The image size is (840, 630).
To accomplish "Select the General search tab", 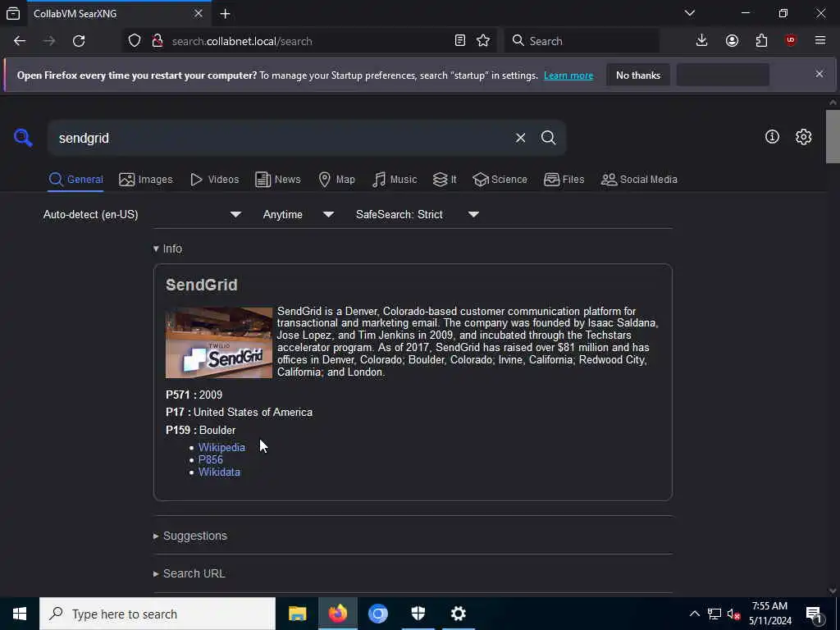I will (x=75, y=180).
